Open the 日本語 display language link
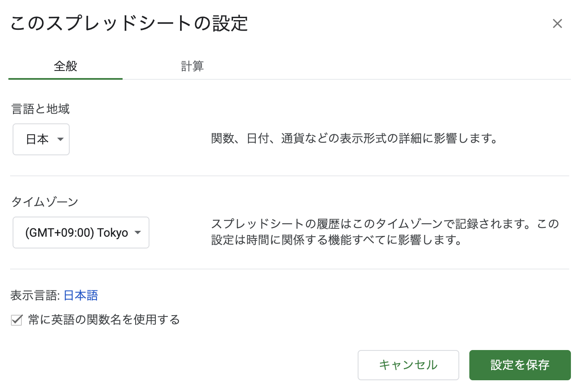581x392 pixels. 81,295
